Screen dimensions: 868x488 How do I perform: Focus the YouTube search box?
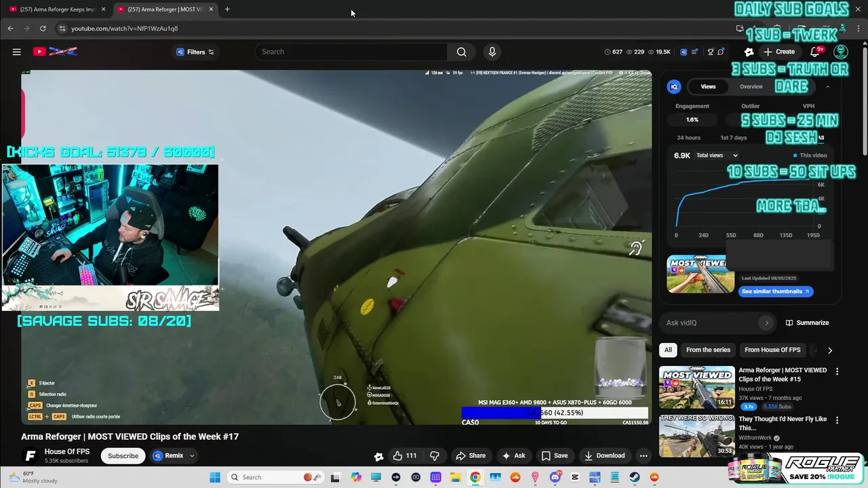coord(351,52)
